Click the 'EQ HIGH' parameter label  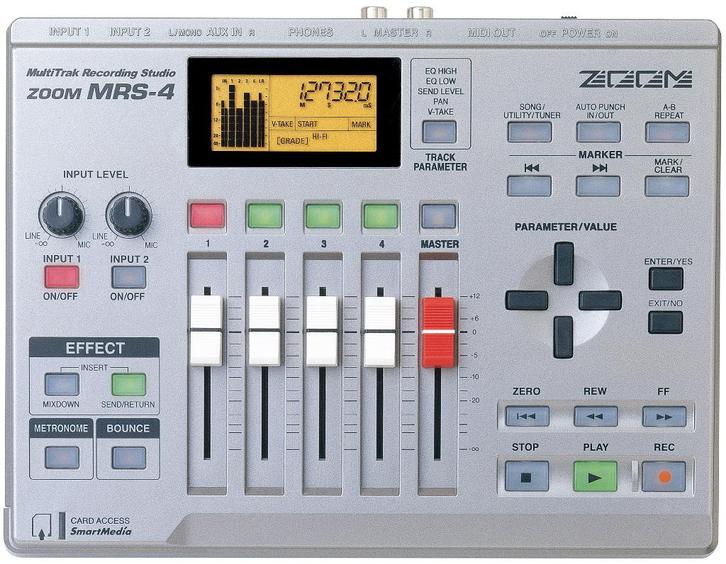tap(440, 71)
